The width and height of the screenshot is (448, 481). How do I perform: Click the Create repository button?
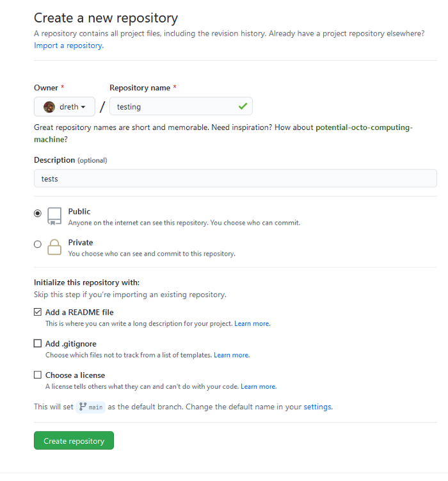[x=74, y=441]
